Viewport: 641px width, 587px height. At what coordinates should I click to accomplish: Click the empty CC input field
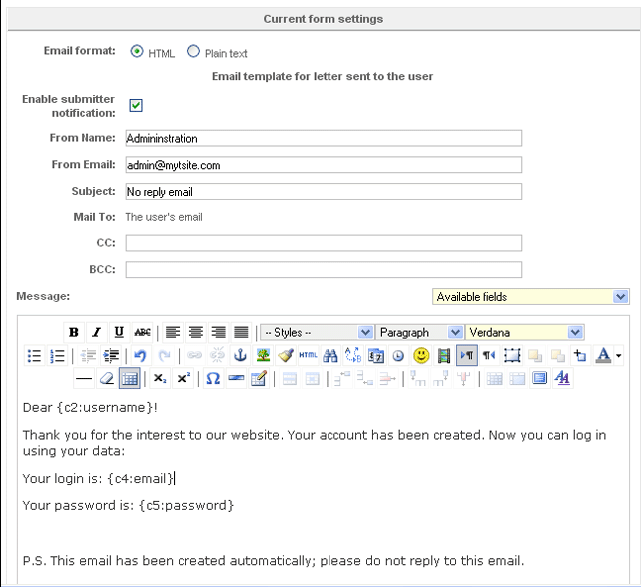(x=324, y=243)
